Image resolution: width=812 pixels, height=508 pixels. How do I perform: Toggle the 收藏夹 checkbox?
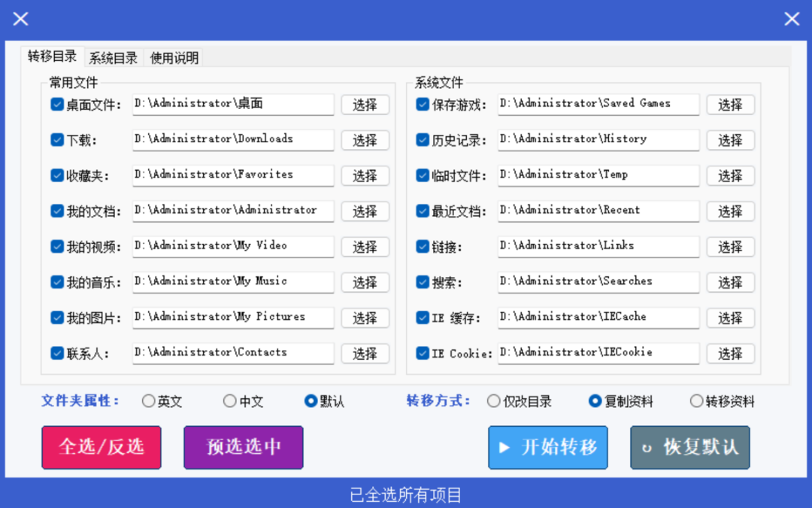(x=57, y=175)
